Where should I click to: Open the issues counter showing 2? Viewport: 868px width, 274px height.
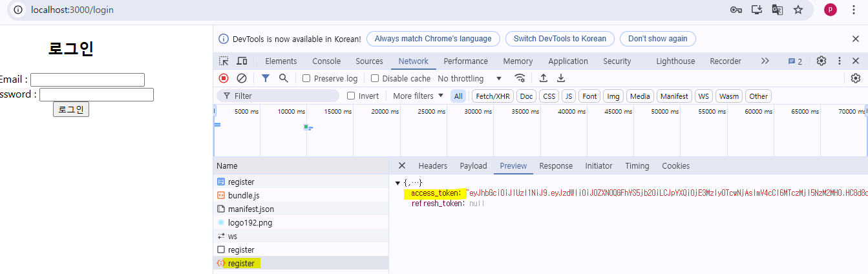click(795, 61)
